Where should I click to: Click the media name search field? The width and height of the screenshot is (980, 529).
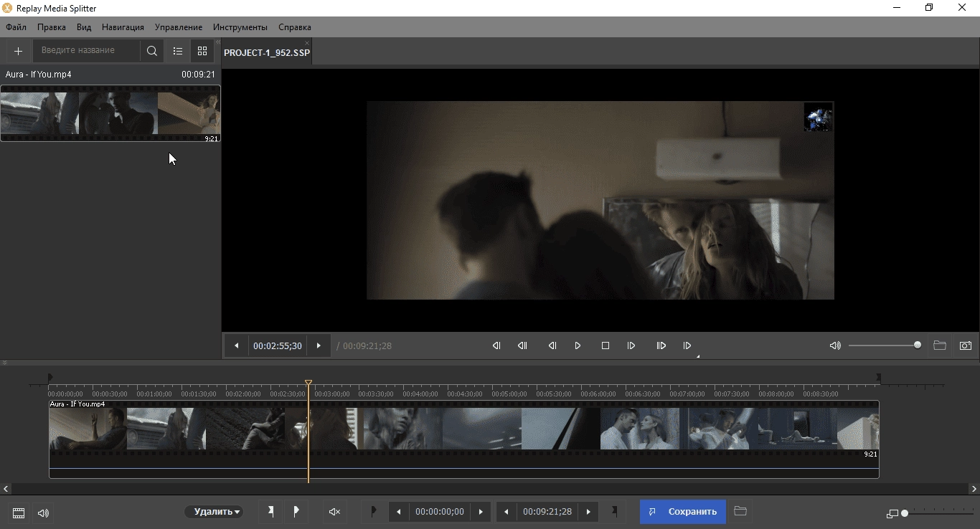coord(86,51)
